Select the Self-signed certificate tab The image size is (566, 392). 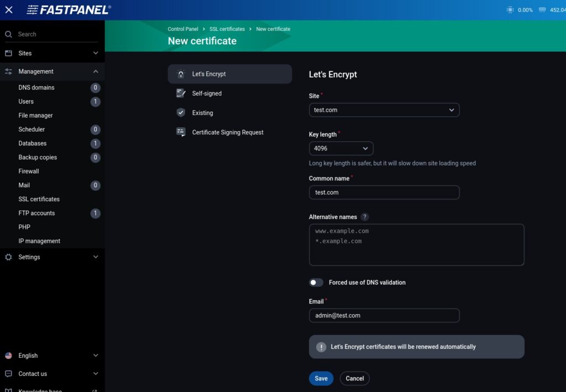(230, 93)
